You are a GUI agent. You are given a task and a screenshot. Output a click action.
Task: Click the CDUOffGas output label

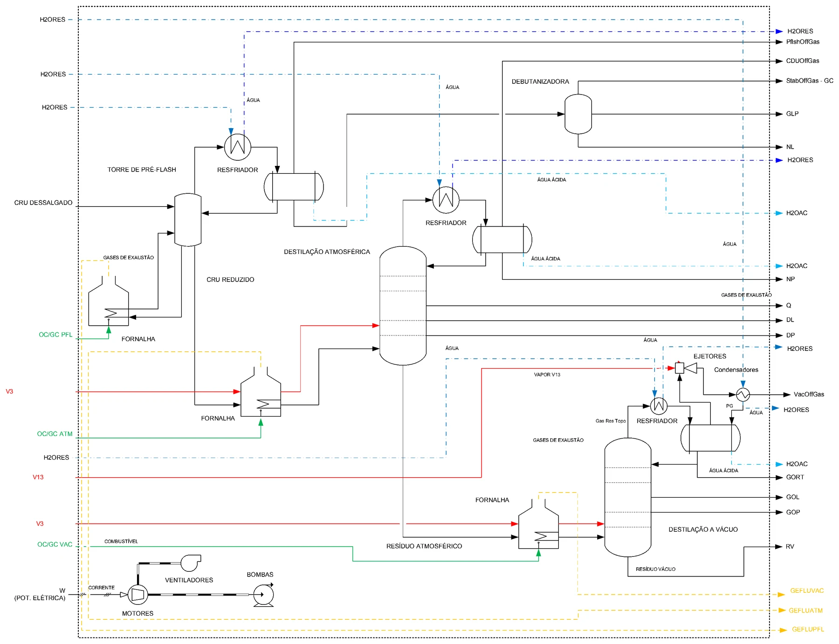coord(803,61)
